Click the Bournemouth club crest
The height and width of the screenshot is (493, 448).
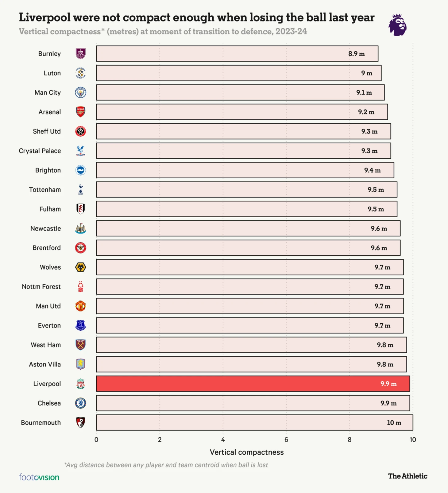[81, 422]
